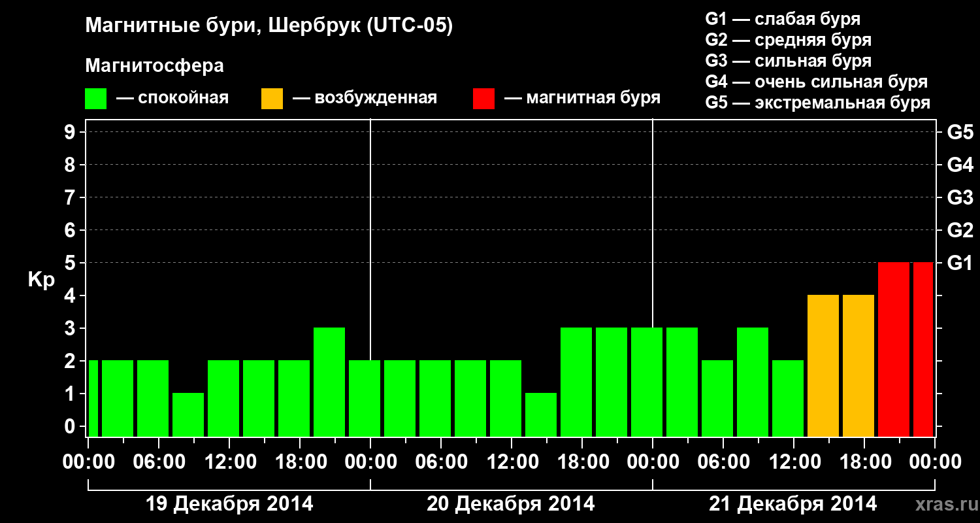The width and height of the screenshot is (980, 523).
Task: Click the red 'магнитная буря' legend swatch
Action: click(483, 99)
